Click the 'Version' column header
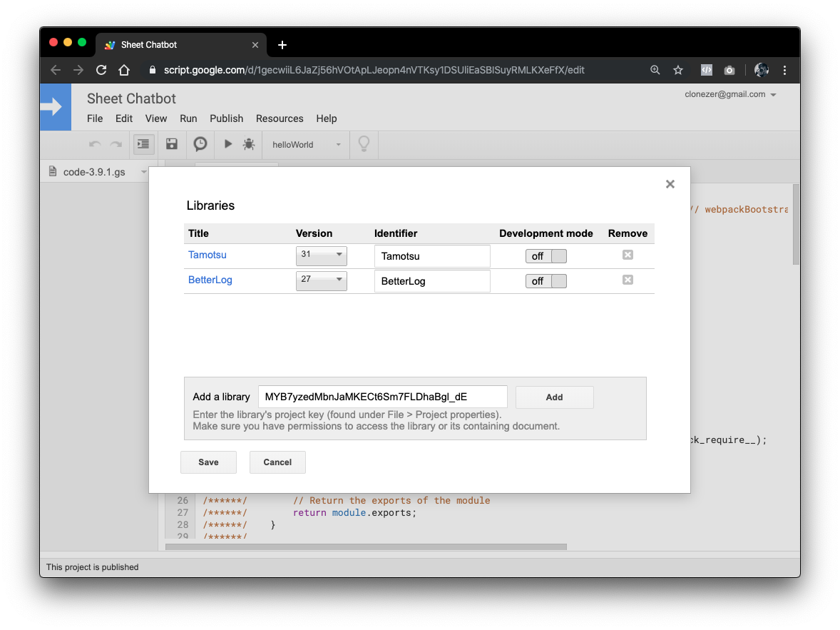The image size is (840, 630). tap(314, 233)
